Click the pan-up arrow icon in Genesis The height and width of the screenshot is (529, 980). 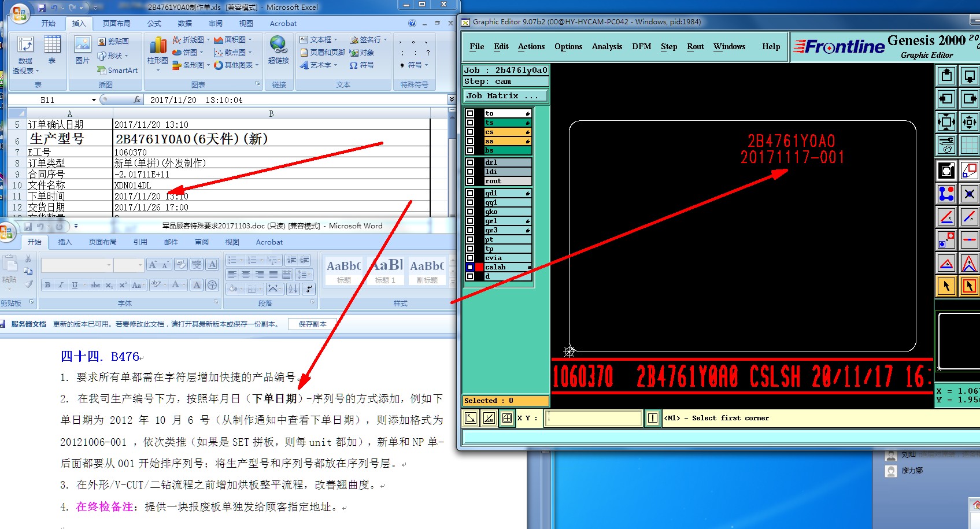tap(946, 76)
